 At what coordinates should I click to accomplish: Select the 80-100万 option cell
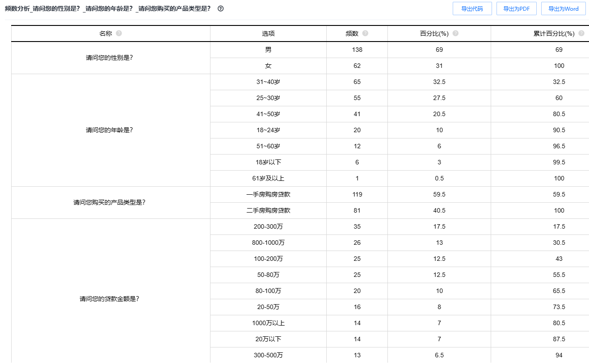click(x=268, y=291)
